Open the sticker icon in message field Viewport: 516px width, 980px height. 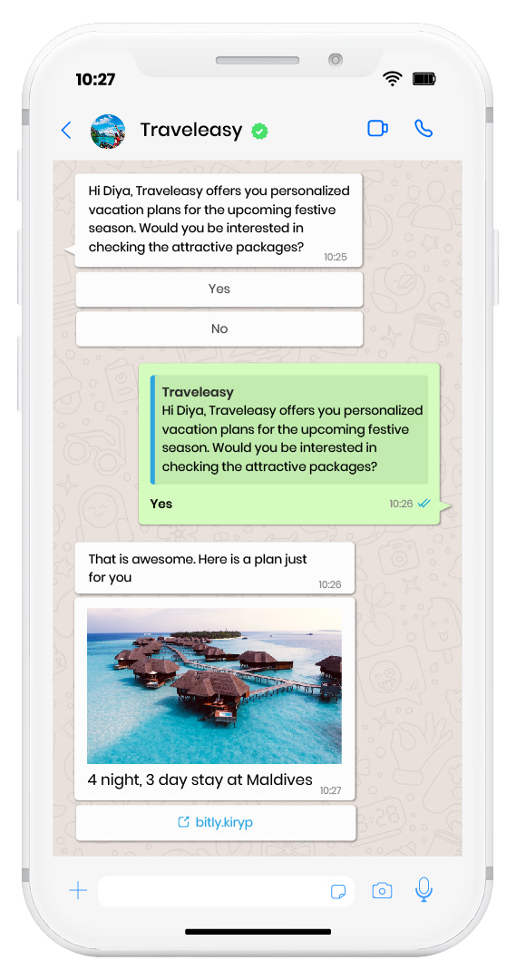click(x=338, y=892)
